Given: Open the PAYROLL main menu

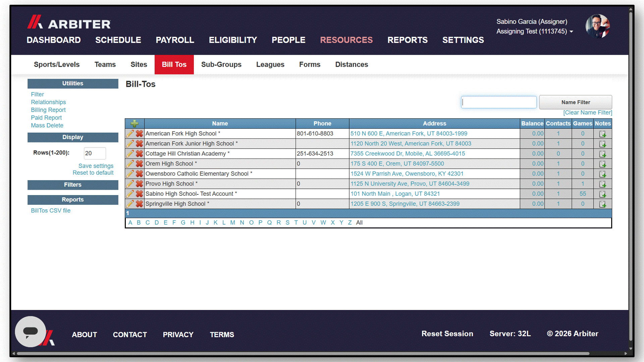Looking at the screenshot, I should (x=175, y=40).
